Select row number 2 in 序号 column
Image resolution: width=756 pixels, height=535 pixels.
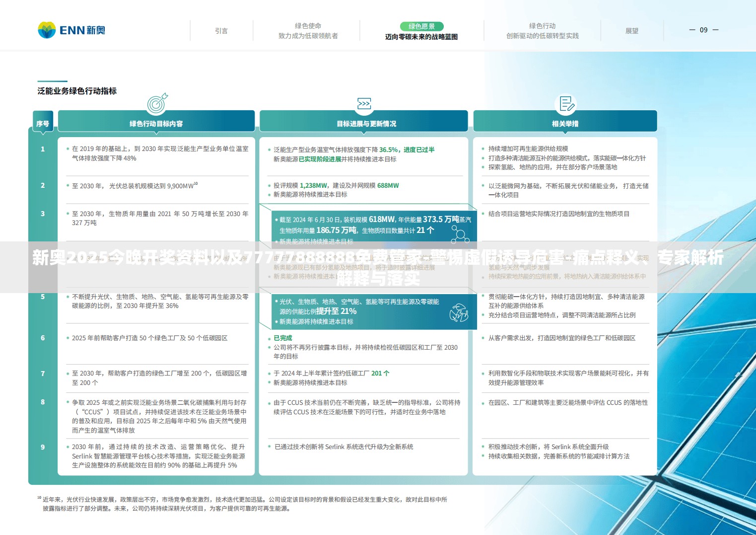[43, 185]
